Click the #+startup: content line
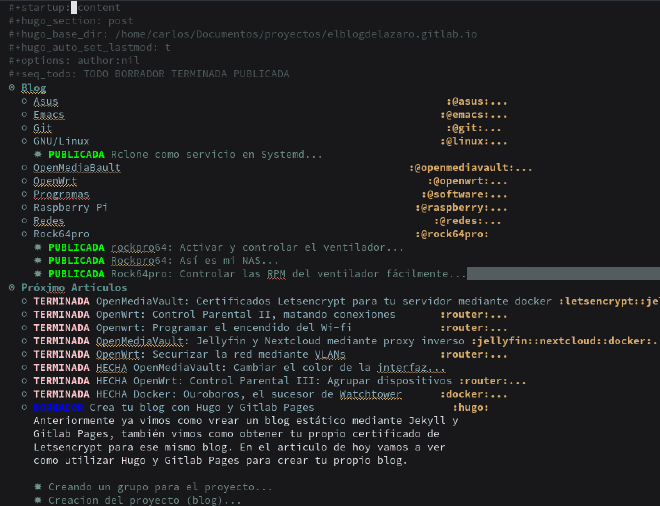660x506 pixels. [64, 7]
